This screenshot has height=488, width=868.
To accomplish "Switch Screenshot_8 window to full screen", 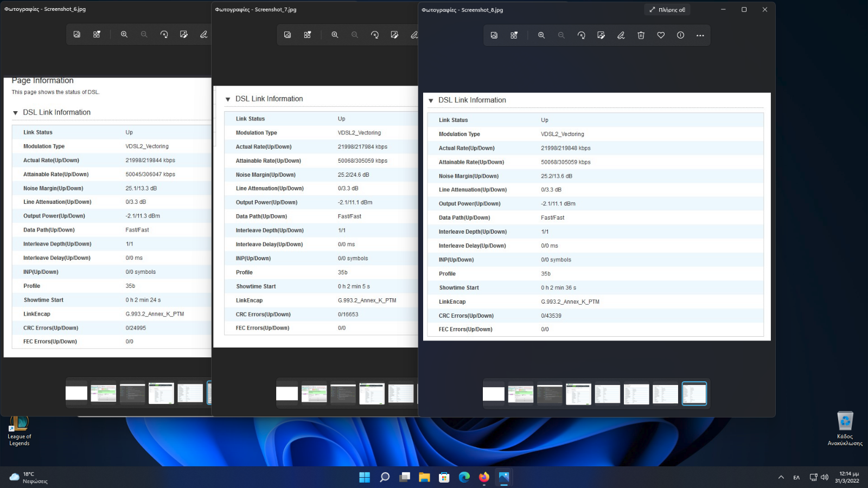I will tap(667, 10).
